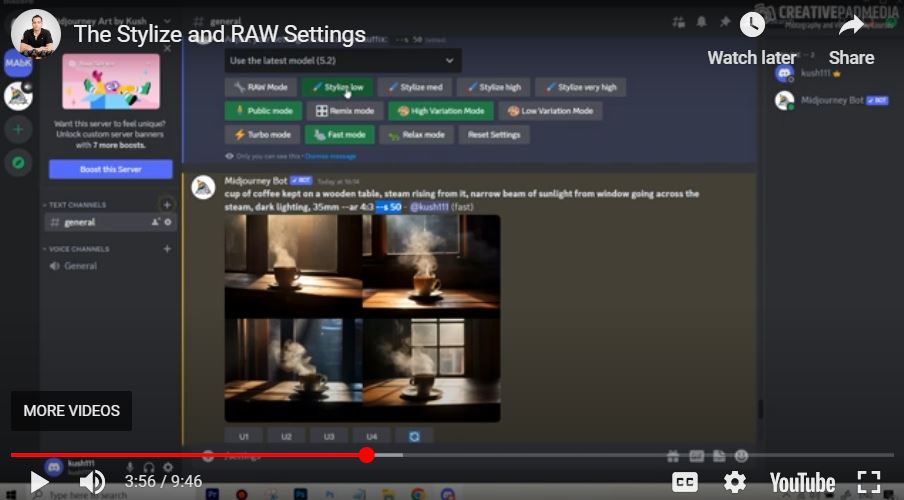Toggle Discord microphone mute icon
The height and width of the screenshot is (500, 904).
pos(130,467)
